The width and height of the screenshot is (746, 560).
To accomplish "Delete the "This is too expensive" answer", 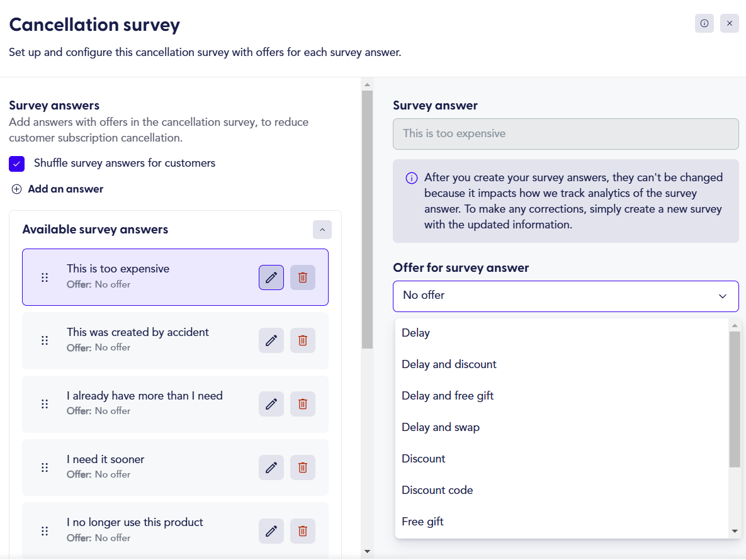I will tap(303, 277).
